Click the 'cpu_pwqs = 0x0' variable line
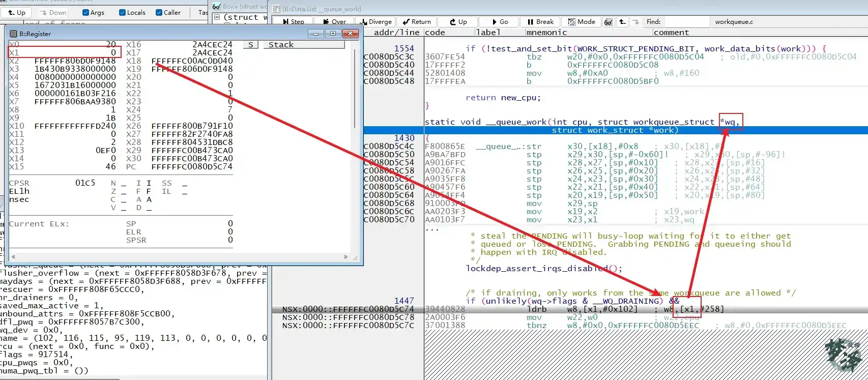The height and width of the screenshot is (380, 868). (36, 362)
